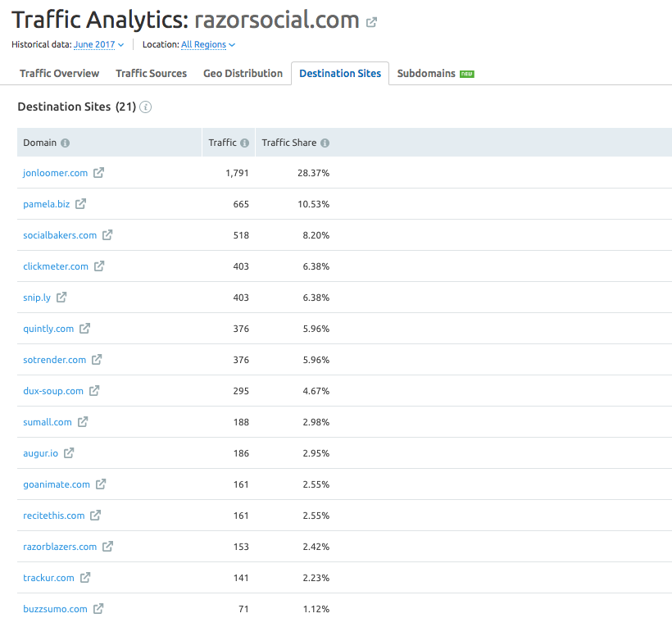Open jonloomer.com using its external link icon

pyautogui.click(x=100, y=172)
